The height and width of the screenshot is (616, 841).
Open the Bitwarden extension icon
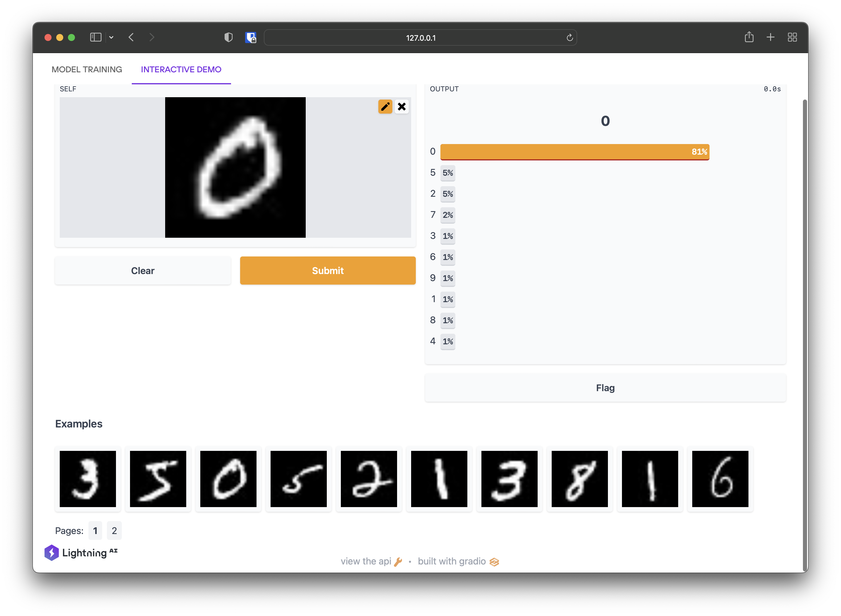coord(251,37)
